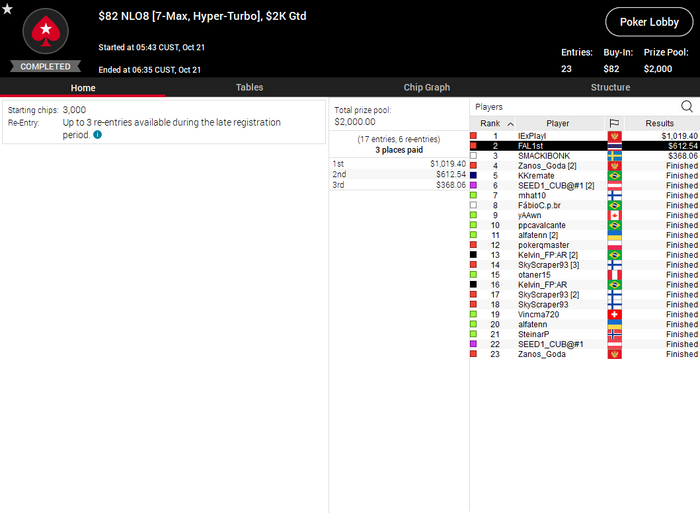Click the $2,000 prize pool value in header
The image size is (700, 513).
tap(658, 69)
